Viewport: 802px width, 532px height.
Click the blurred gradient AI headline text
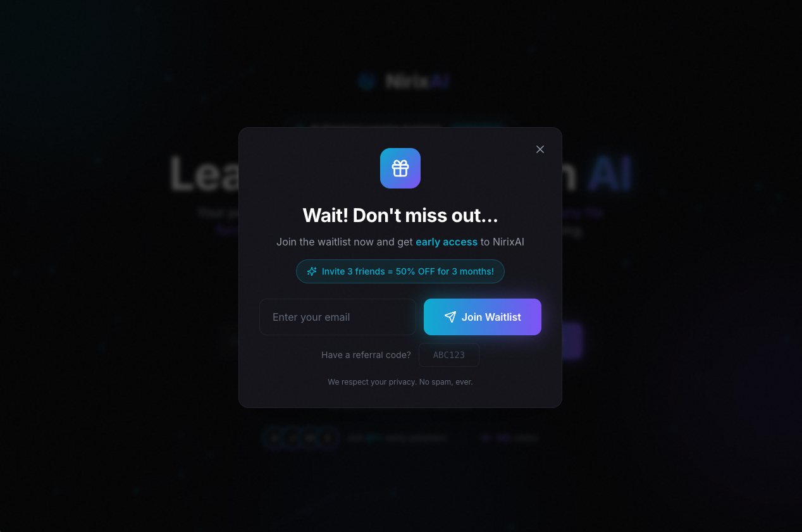(610, 173)
